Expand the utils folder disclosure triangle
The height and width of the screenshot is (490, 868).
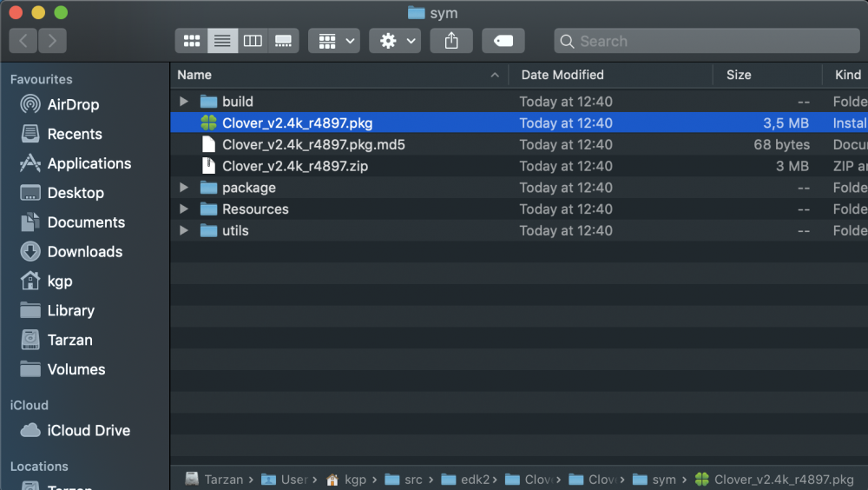[184, 230]
